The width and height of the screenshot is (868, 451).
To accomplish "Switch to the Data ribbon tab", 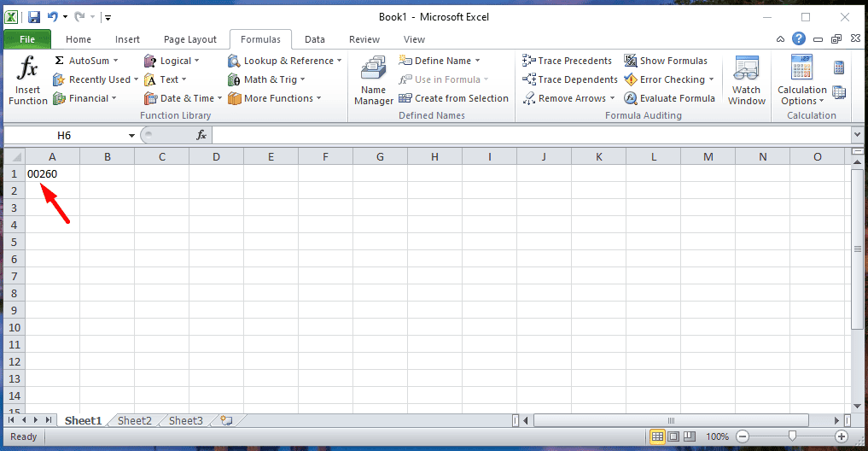I will (x=315, y=39).
